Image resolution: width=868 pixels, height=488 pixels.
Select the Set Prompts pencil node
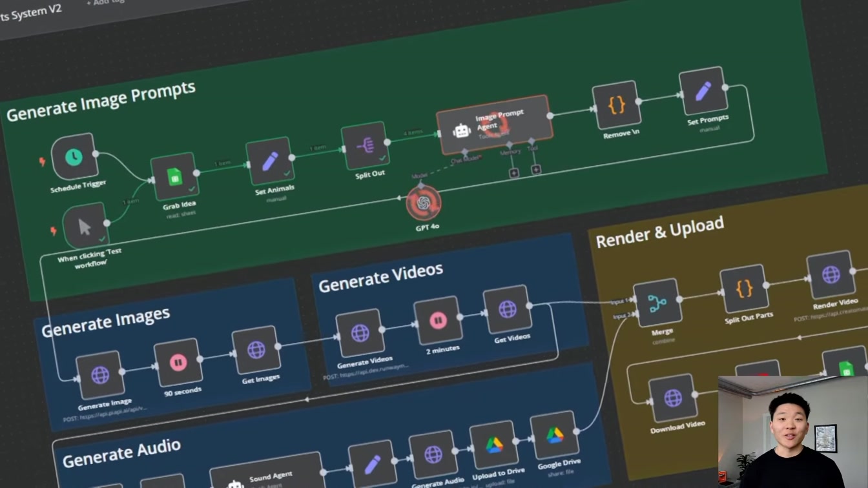pyautogui.click(x=703, y=91)
